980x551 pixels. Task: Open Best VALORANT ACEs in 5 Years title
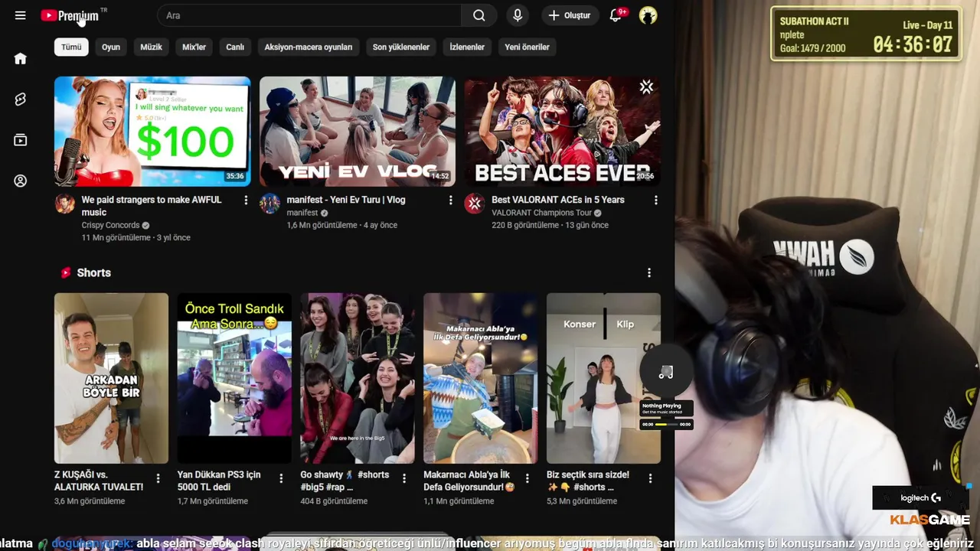pyautogui.click(x=558, y=200)
